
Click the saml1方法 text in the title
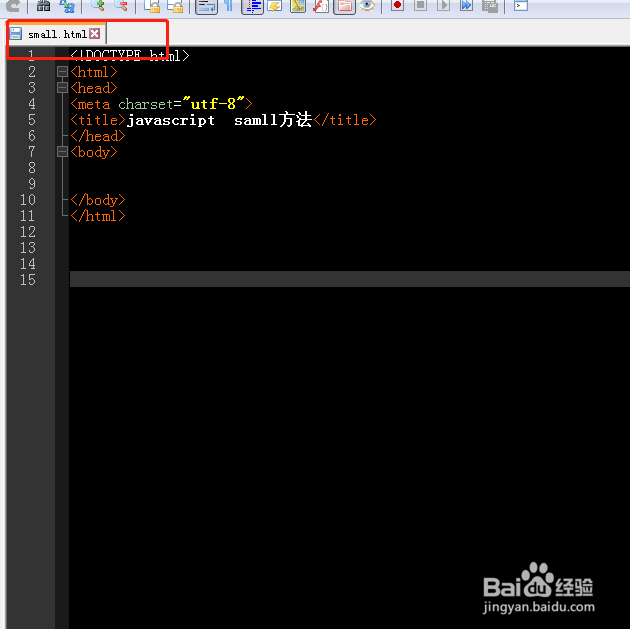(273, 120)
